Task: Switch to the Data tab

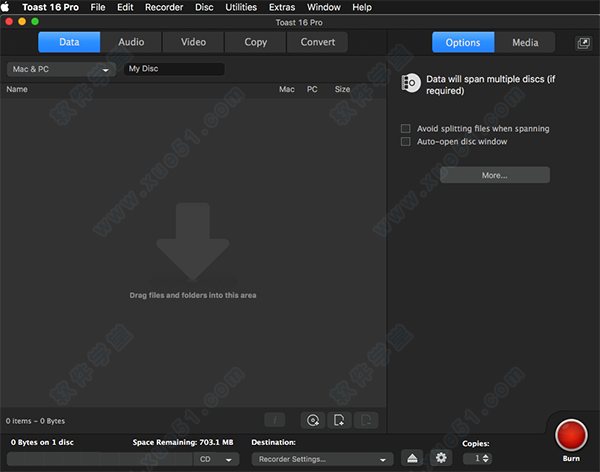Action: point(69,42)
